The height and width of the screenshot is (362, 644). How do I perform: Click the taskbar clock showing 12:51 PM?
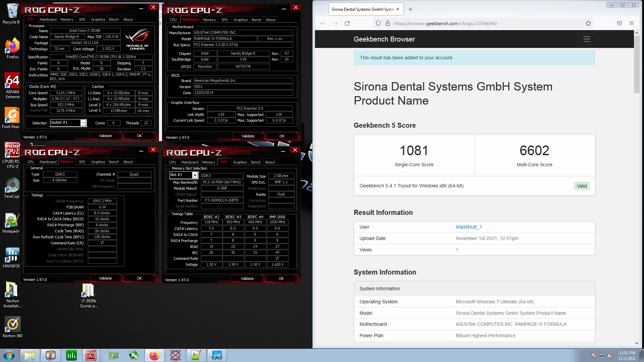pyautogui.click(x=627, y=356)
